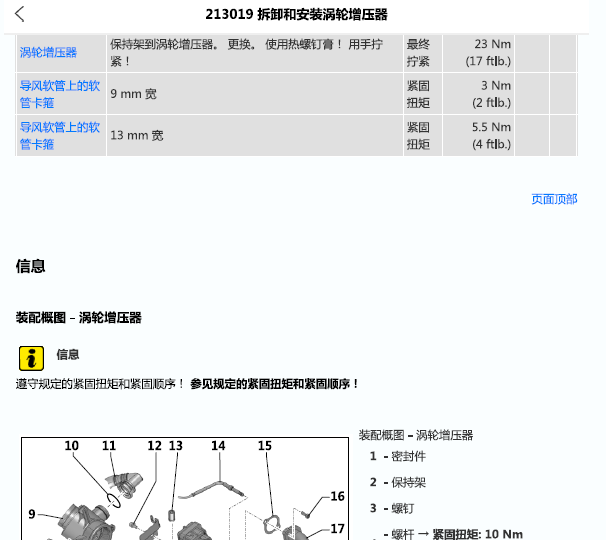Open the 涡轮增压器 link in table
This screenshot has width=606, height=540.
click(x=48, y=52)
